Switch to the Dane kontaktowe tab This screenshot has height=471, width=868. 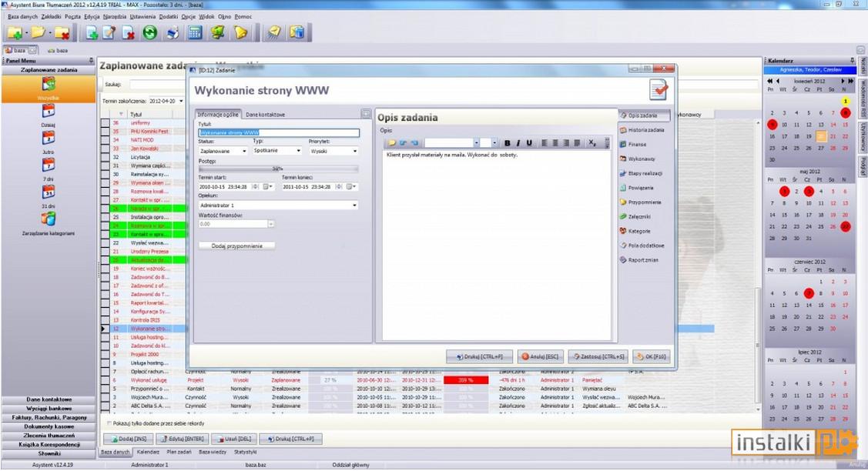265,115
